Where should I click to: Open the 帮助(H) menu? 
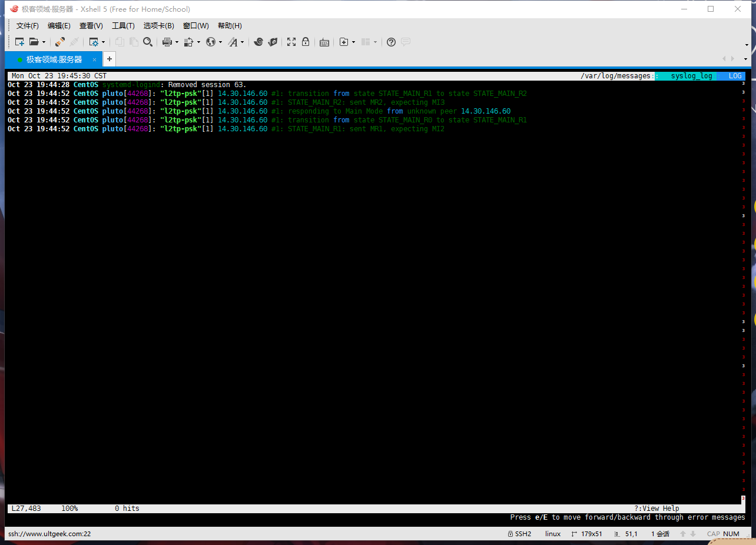[x=230, y=26]
